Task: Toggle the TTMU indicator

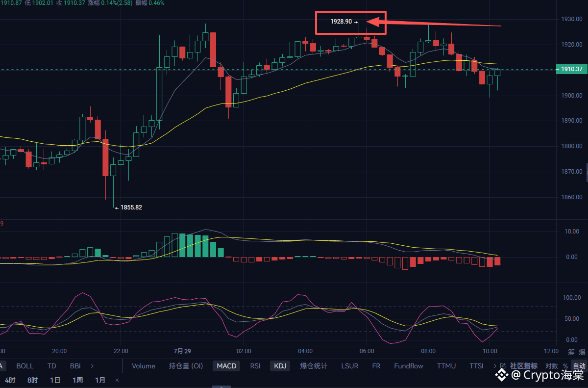Action: tap(446, 366)
